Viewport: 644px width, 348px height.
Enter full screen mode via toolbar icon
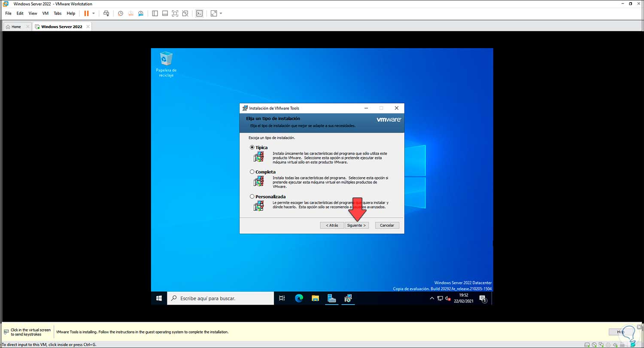pyautogui.click(x=175, y=13)
